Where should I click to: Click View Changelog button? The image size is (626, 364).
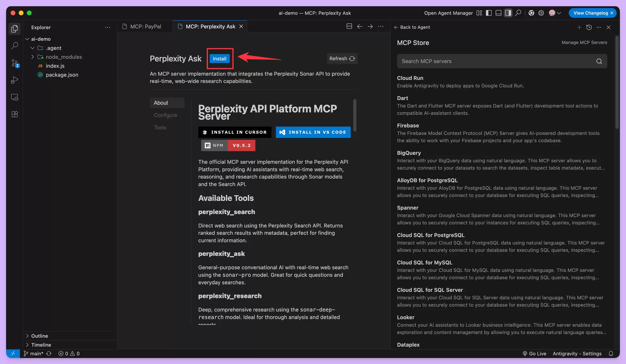pos(590,13)
